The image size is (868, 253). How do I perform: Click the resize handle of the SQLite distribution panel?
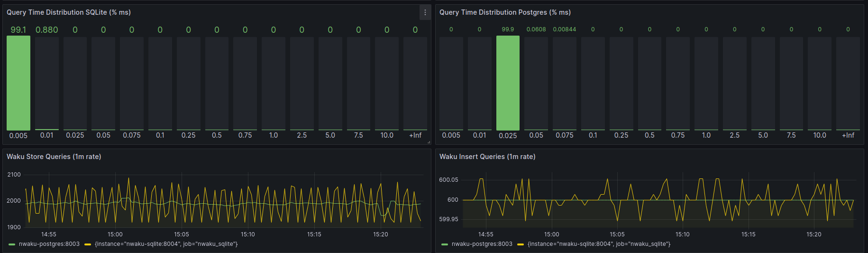(x=429, y=142)
